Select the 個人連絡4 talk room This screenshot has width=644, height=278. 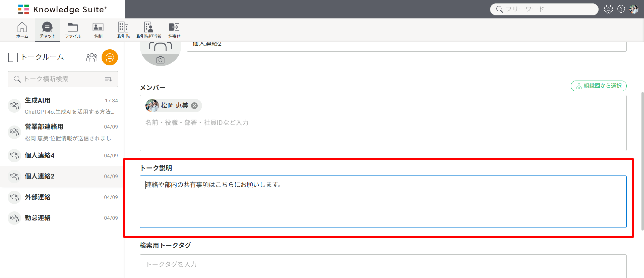(63, 155)
